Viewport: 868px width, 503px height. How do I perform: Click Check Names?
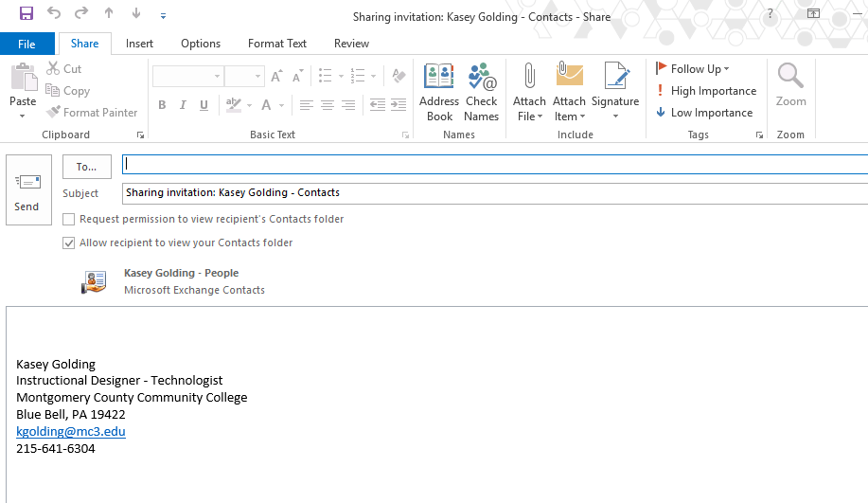pyautogui.click(x=481, y=92)
